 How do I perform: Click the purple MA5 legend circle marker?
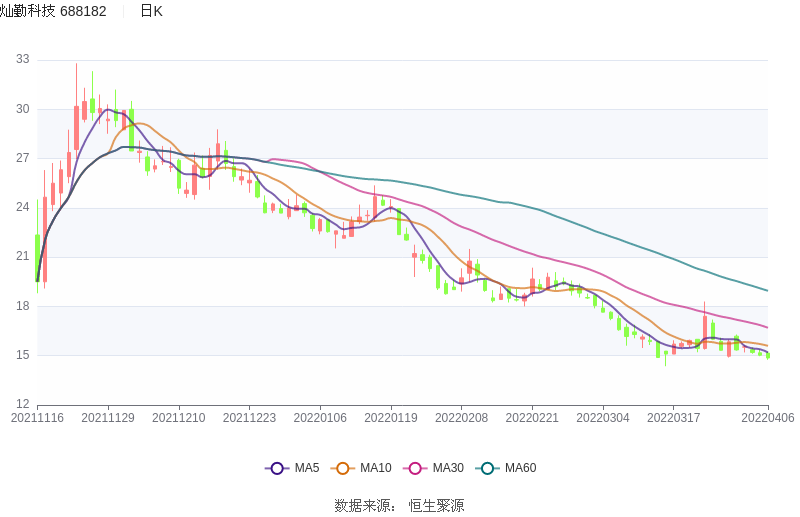click(x=277, y=468)
